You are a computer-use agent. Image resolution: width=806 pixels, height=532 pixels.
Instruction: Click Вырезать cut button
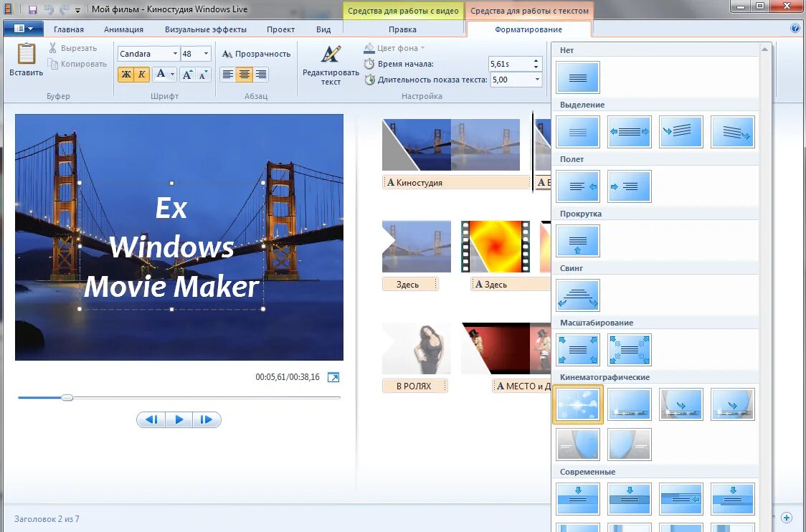pyautogui.click(x=73, y=48)
